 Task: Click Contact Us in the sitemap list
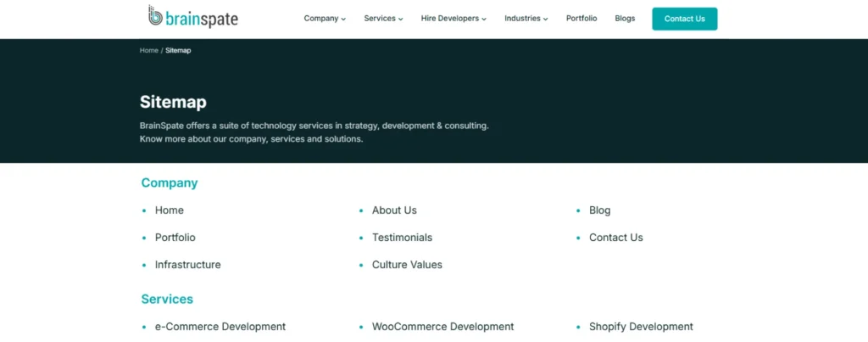pos(615,238)
